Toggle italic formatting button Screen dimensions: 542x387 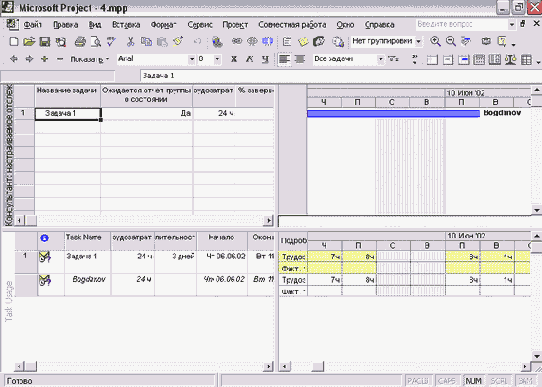click(249, 59)
